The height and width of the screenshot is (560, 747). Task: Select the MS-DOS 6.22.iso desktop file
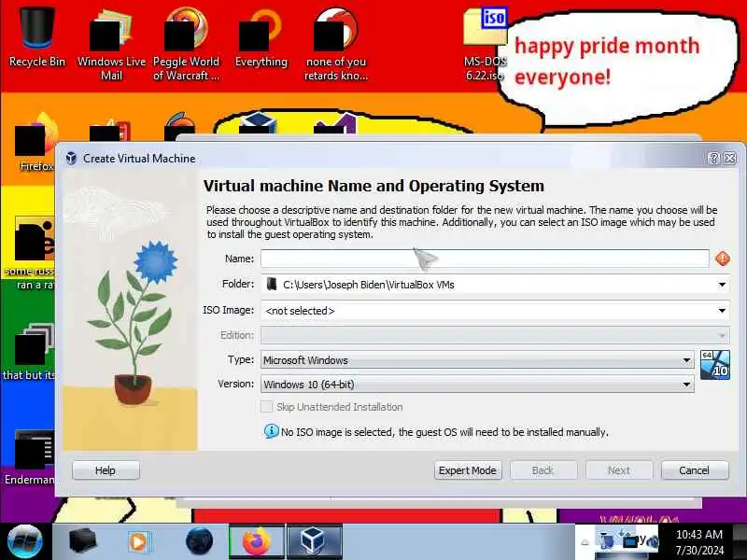[x=485, y=45]
